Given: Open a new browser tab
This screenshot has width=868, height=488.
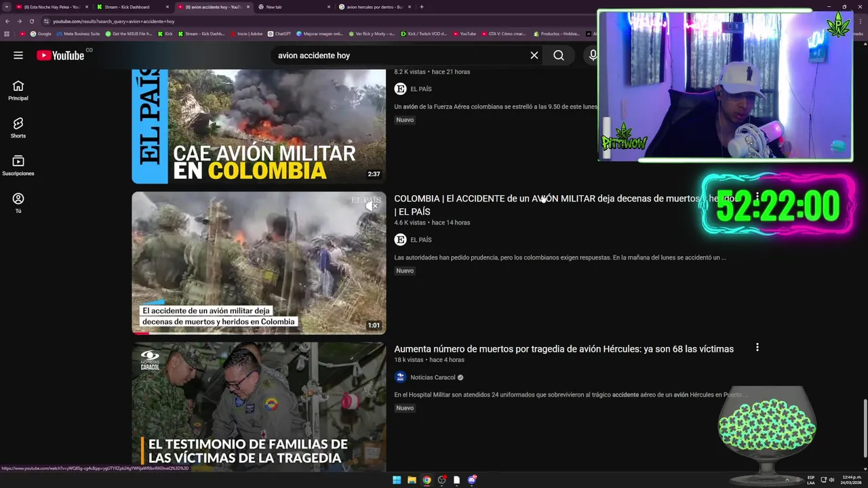Looking at the screenshot, I should click(422, 7).
